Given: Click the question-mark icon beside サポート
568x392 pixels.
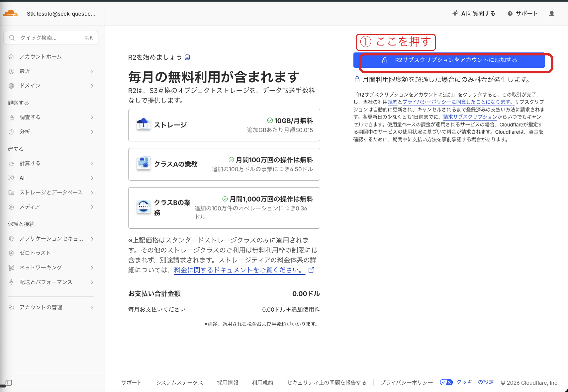Looking at the screenshot, I should 510,14.
